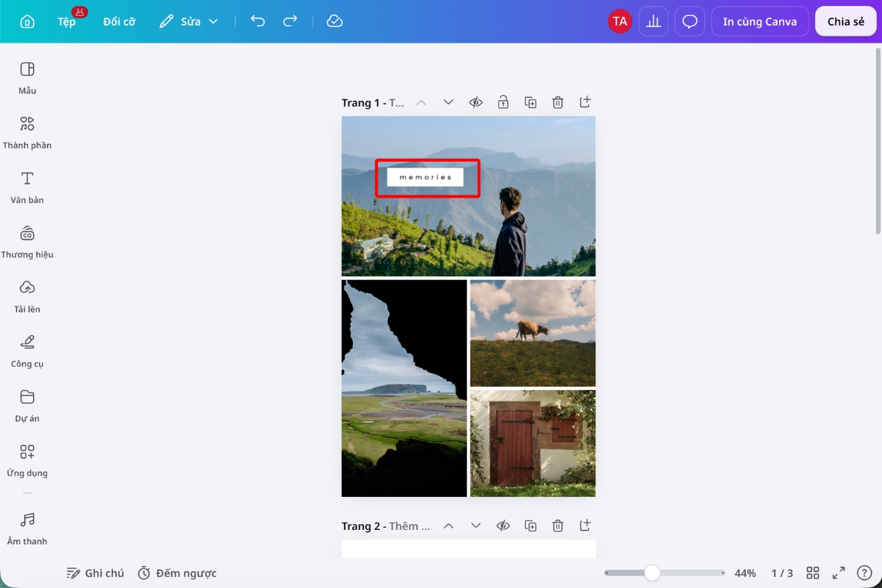882x588 pixels.
Task: Hide Trang 1 with eye icon
Action: 476,102
